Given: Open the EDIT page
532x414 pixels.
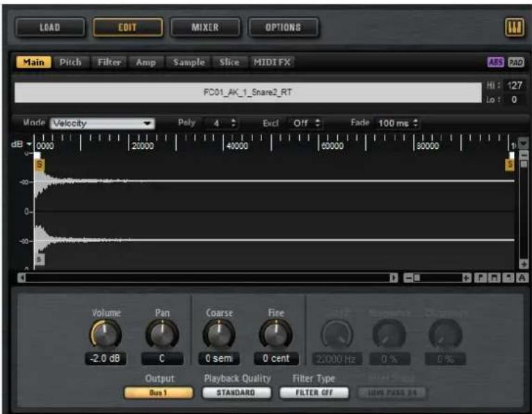Looking at the screenshot, I should point(127,27).
